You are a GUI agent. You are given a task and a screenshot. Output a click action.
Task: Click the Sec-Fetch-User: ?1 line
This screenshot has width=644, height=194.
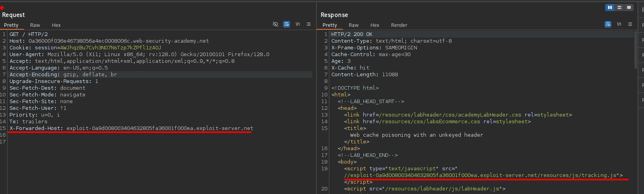coord(38,108)
